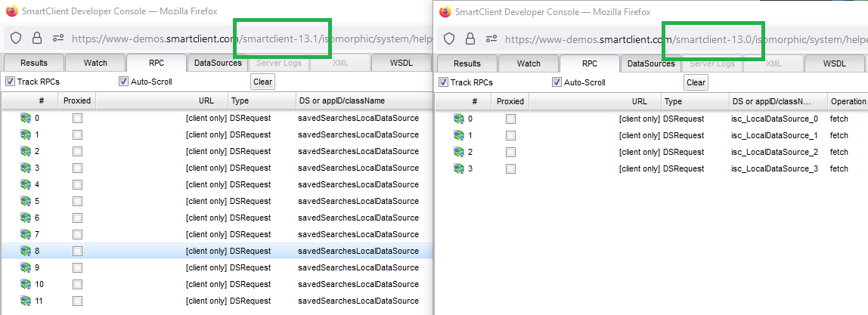This screenshot has height=315, width=868.
Task: Click the RPC icon of row 3 in left window
Action: (26, 168)
